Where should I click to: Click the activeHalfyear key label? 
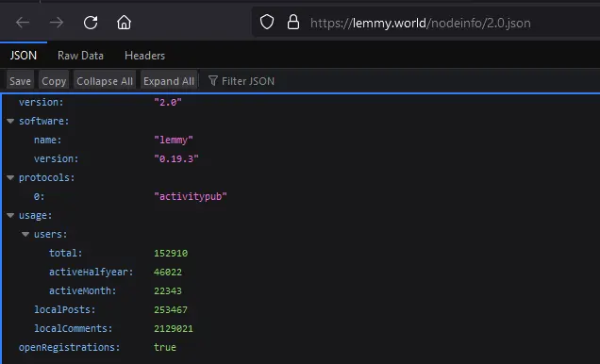pos(92,272)
